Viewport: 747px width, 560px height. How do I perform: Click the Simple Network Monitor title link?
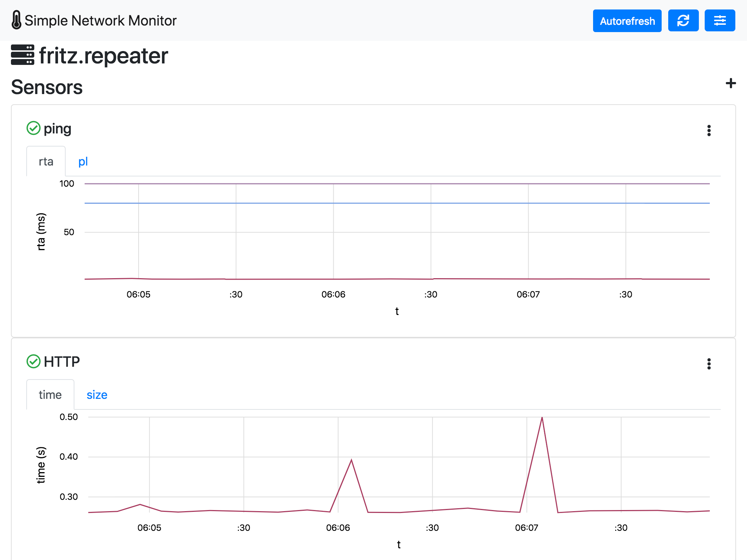tap(100, 21)
